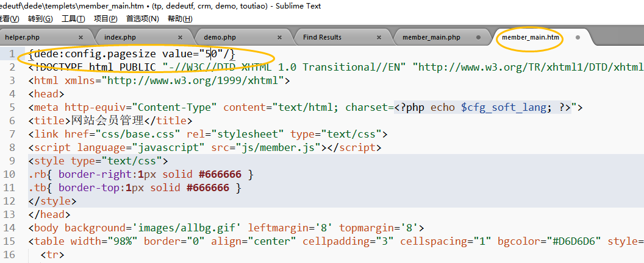Click the closing </head> tag
644x263 pixels.
(49, 214)
